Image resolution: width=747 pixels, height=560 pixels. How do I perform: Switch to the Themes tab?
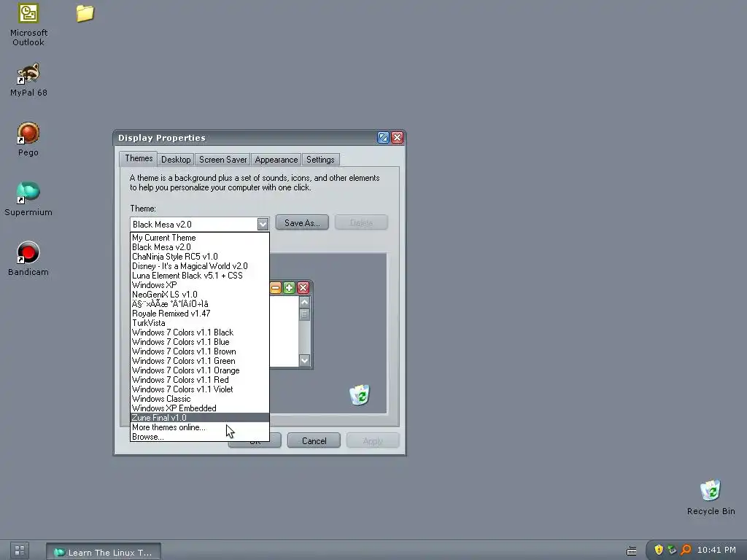click(x=138, y=158)
